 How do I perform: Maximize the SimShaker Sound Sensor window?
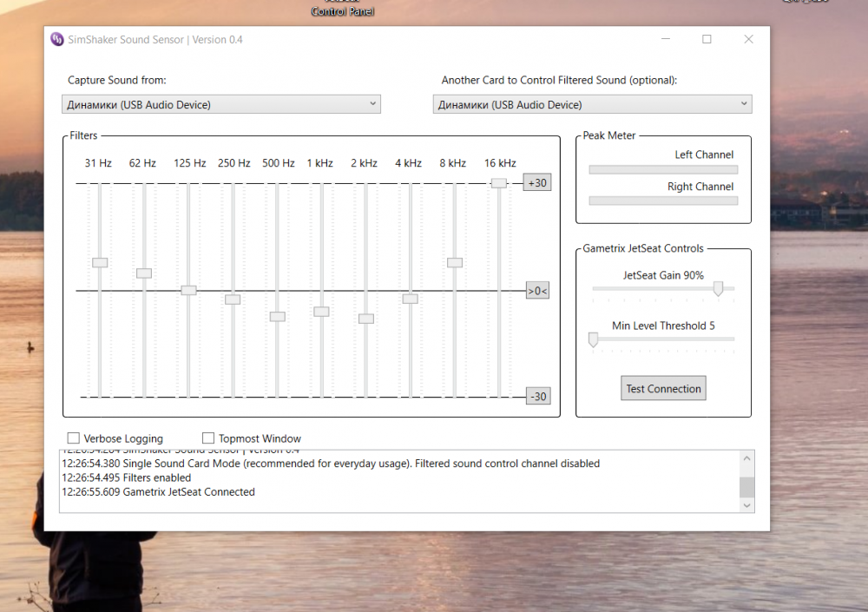coord(707,39)
